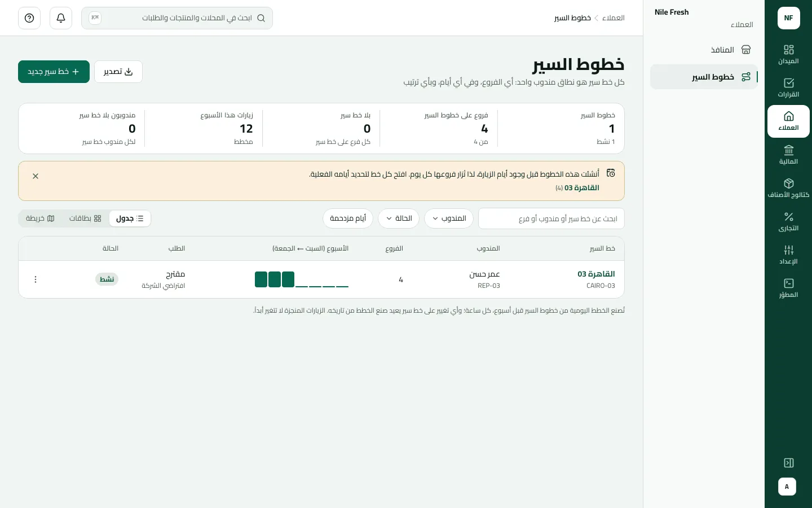The width and height of the screenshot is (812, 508).
Task: Create a new route with خط سير جديد
Action: tap(54, 72)
